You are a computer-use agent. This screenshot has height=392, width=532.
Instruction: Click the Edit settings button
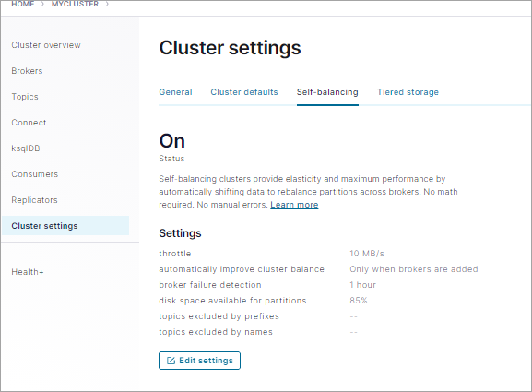tap(199, 361)
